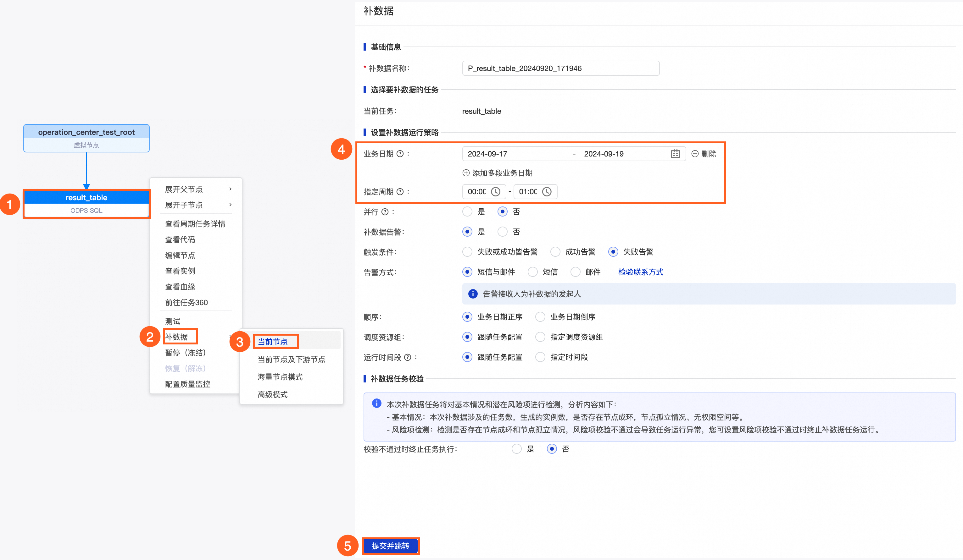Open start time picker field 00:00

[x=484, y=192]
